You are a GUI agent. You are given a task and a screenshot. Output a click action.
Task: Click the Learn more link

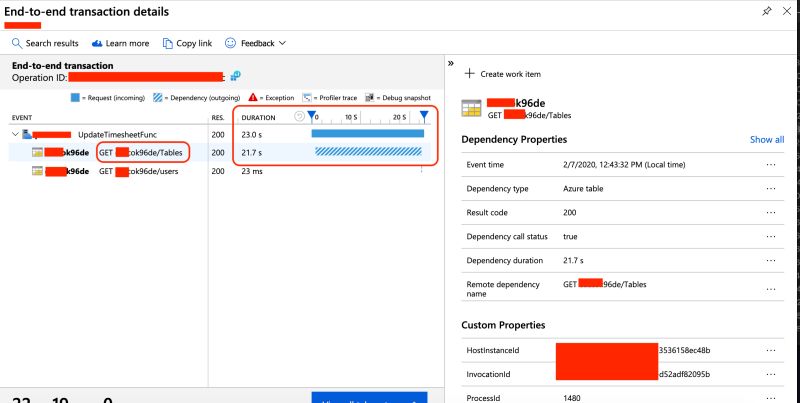coord(120,43)
